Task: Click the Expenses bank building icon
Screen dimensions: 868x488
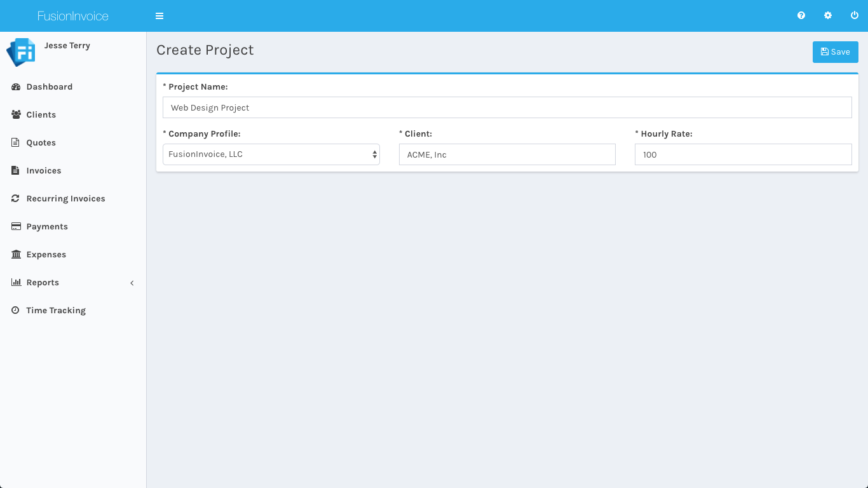Action: tap(16, 255)
